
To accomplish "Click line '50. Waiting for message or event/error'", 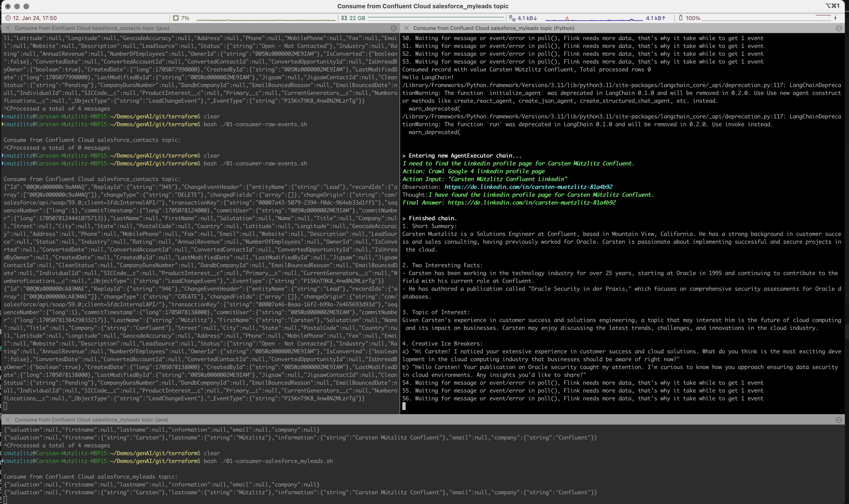I will 583,38.
